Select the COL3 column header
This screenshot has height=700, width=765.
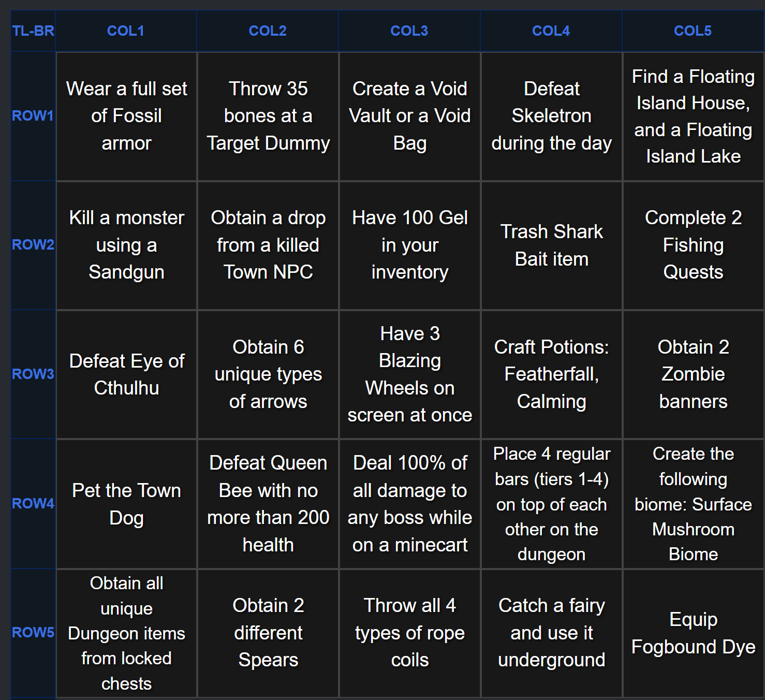click(409, 31)
